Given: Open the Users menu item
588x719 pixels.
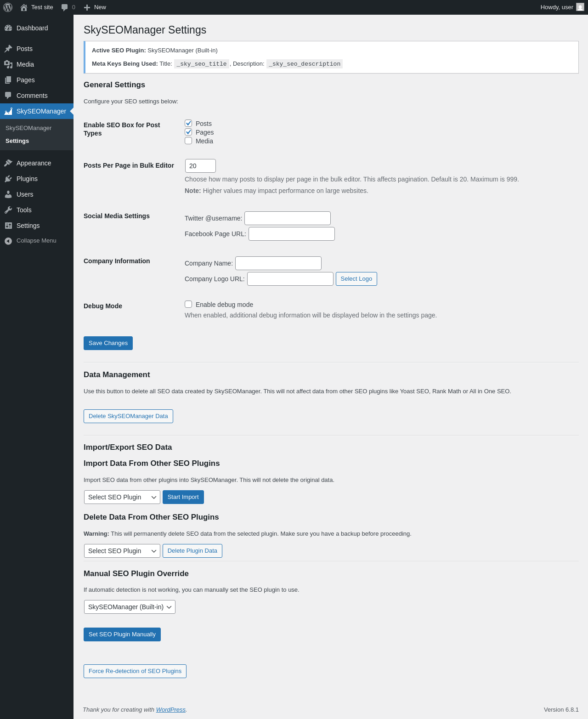Looking at the screenshot, I should click(25, 194).
